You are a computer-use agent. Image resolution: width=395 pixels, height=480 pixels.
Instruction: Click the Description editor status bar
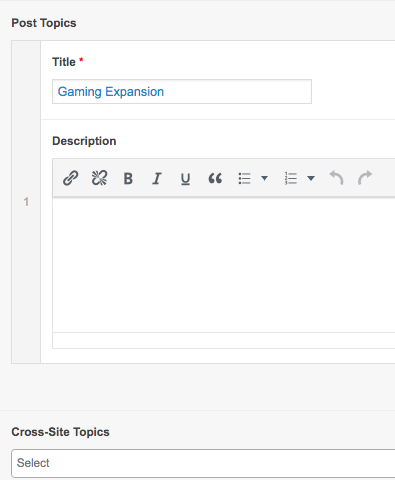(224, 340)
